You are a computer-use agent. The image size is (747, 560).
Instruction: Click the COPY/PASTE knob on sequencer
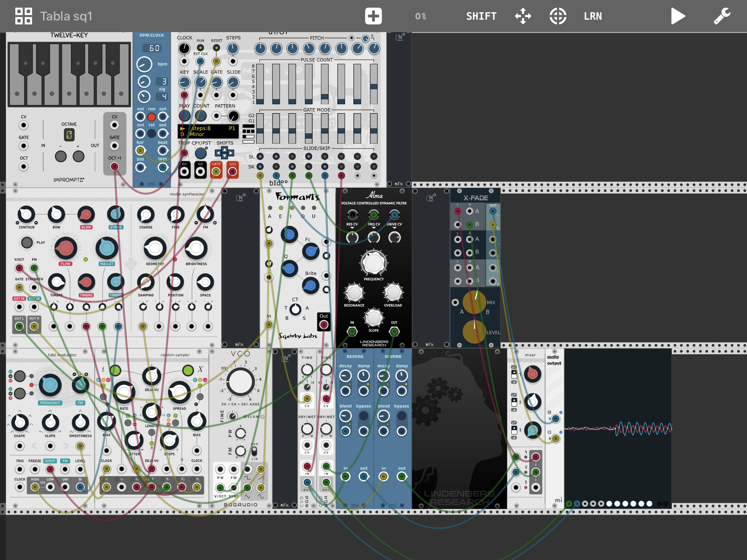(x=201, y=153)
